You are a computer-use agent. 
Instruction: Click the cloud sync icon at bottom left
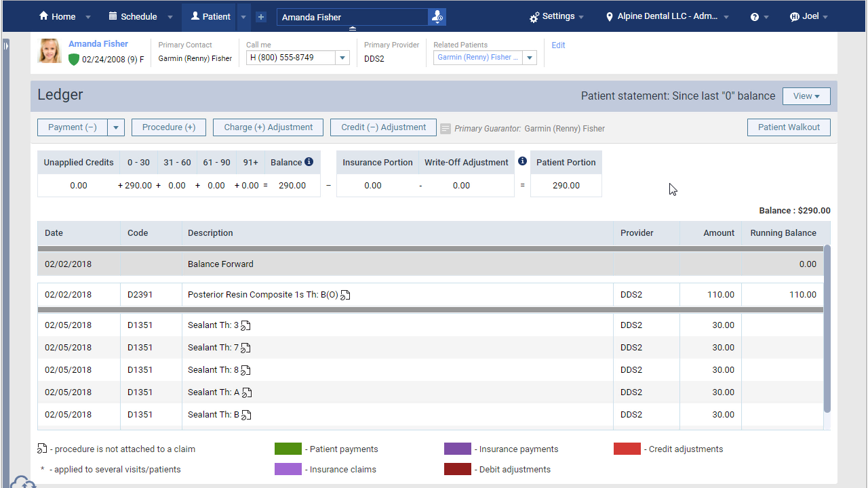(x=24, y=482)
